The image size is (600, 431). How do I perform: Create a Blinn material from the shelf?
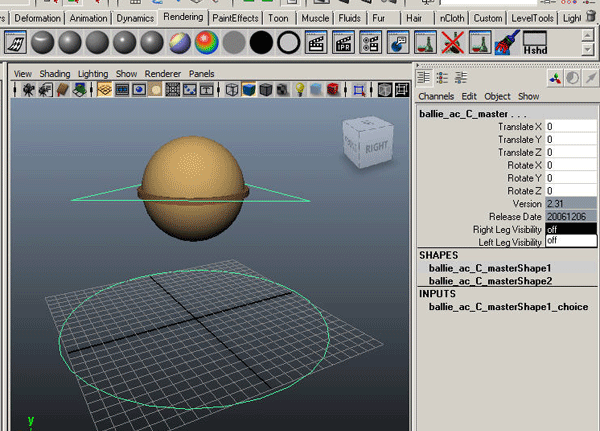point(70,42)
